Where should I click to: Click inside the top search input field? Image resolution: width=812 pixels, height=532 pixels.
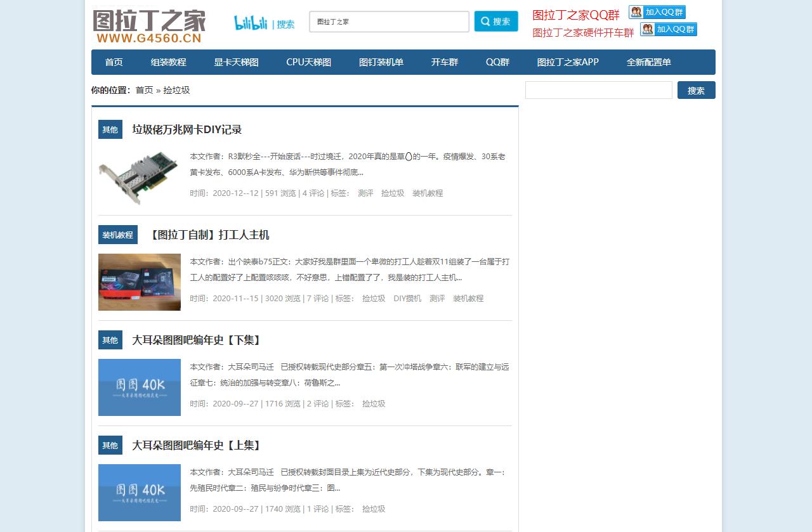tap(389, 21)
